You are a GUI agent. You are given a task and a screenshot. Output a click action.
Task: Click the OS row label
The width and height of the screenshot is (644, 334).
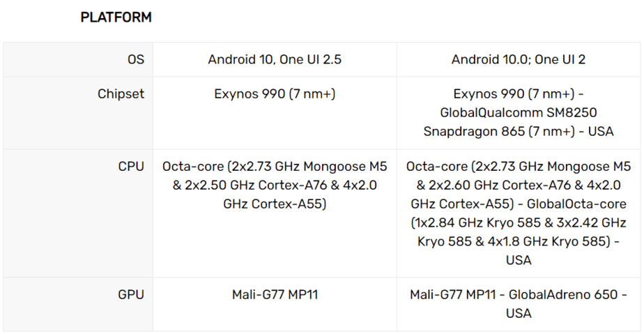click(135, 59)
